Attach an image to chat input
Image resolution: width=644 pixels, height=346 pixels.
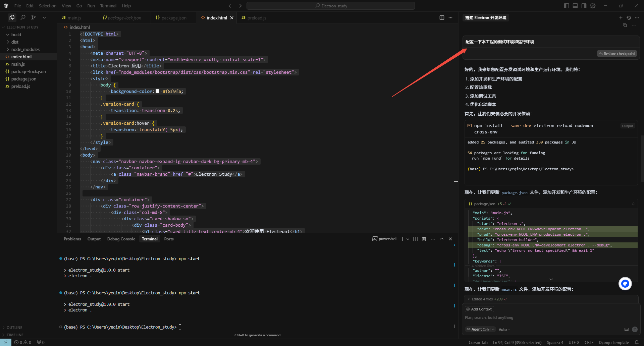point(627,330)
